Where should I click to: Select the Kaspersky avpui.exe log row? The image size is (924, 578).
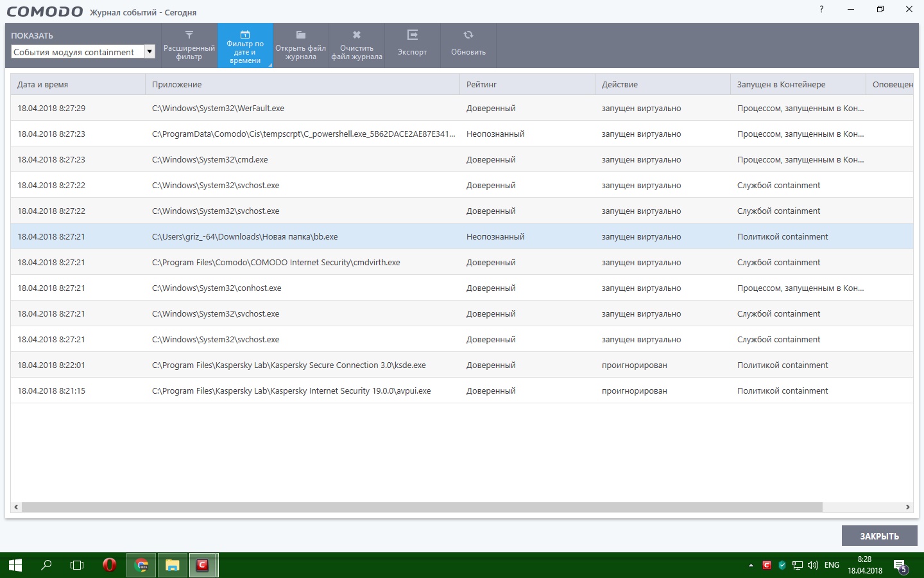[291, 390]
